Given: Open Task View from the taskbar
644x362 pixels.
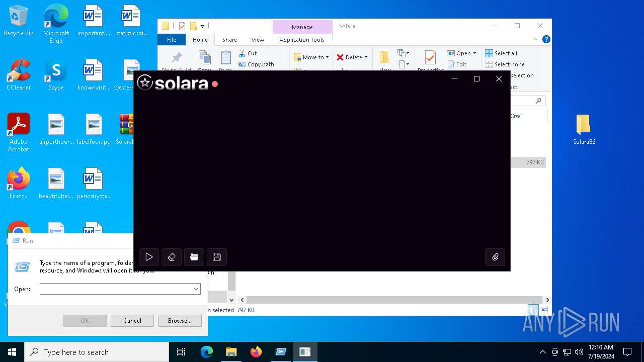Looking at the screenshot, I should pos(181,352).
